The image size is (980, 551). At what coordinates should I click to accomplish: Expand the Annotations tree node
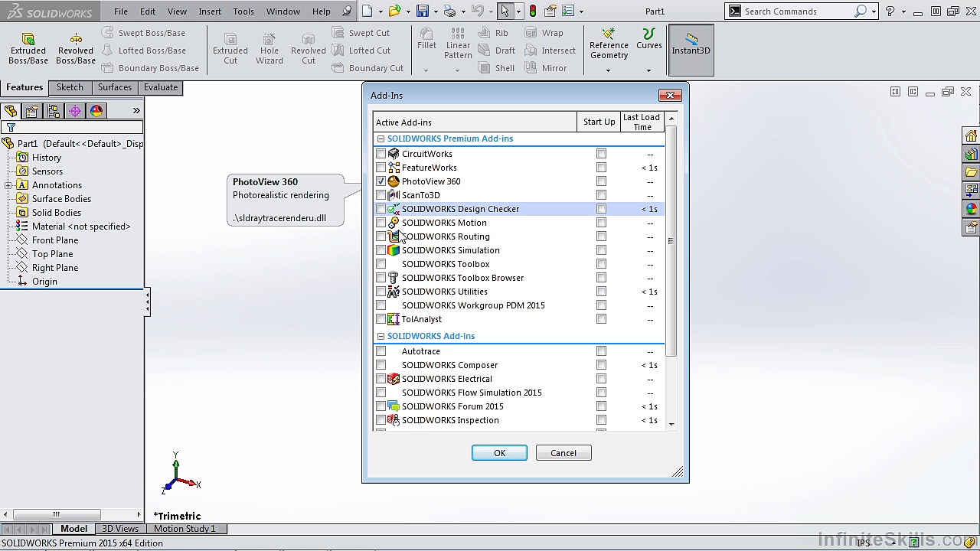point(8,185)
